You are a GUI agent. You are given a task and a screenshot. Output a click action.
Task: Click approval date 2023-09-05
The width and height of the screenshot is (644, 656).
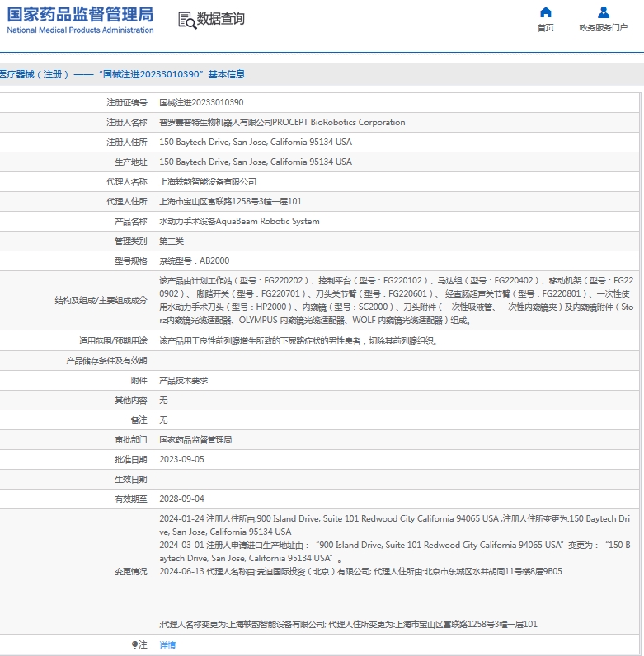(181, 459)
